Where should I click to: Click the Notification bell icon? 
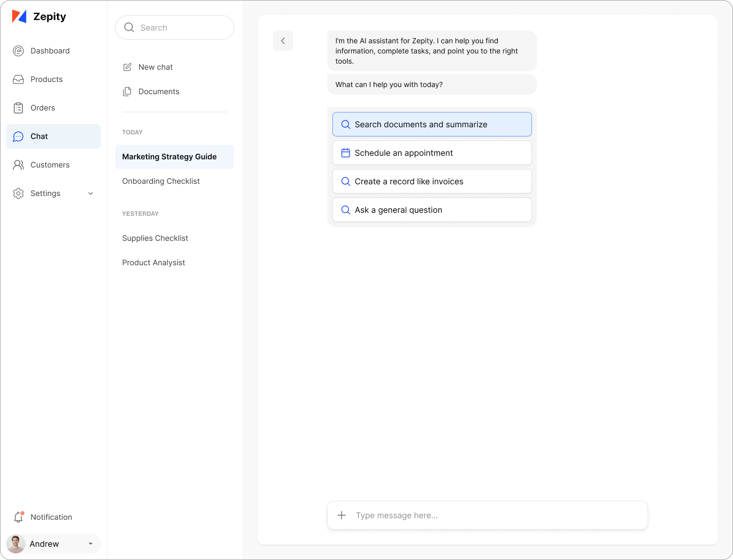18,517
